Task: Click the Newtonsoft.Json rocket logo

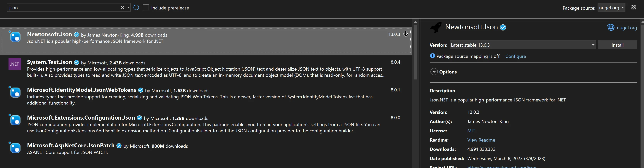Action: (436, 27)
